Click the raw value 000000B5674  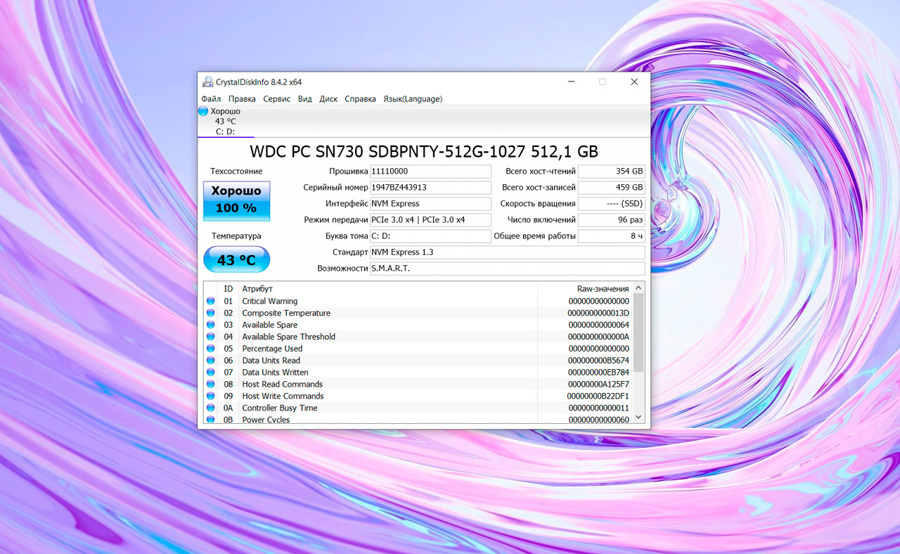[599, 361]
